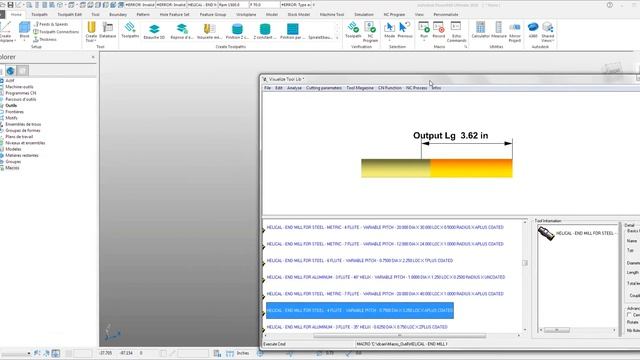Screen dimensions: 640x360
Task: Create a Z constant toolpath
Action: coord(265,31)
